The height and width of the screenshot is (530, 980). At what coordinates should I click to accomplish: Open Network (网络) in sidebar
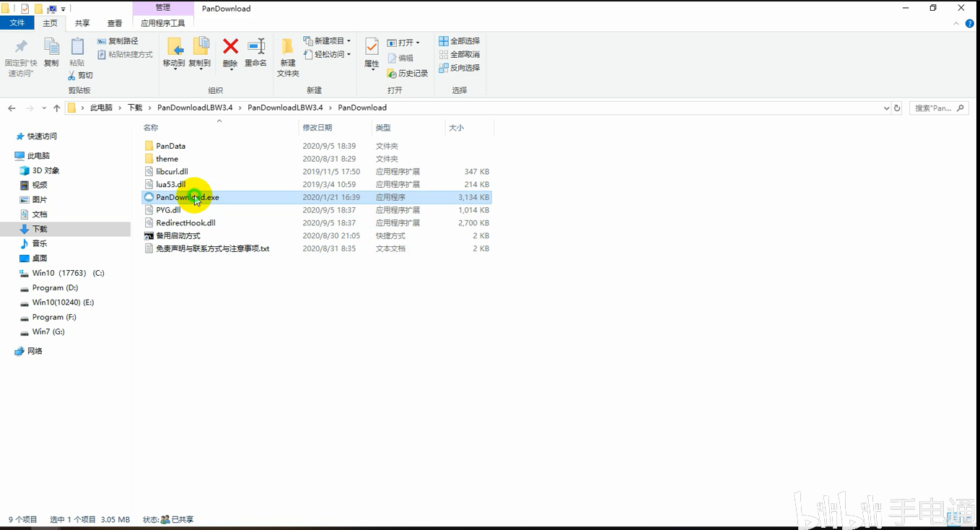point(35,351)
